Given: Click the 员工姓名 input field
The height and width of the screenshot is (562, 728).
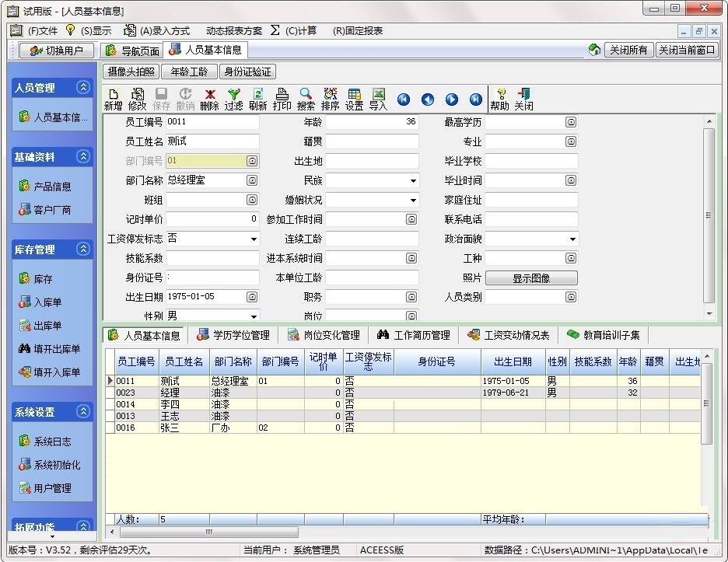Looking at the screenshot, I should coord(212,142).
